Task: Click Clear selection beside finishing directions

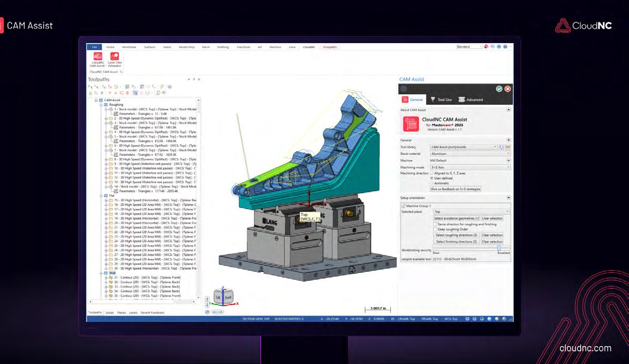Action: tap(492, 242)
